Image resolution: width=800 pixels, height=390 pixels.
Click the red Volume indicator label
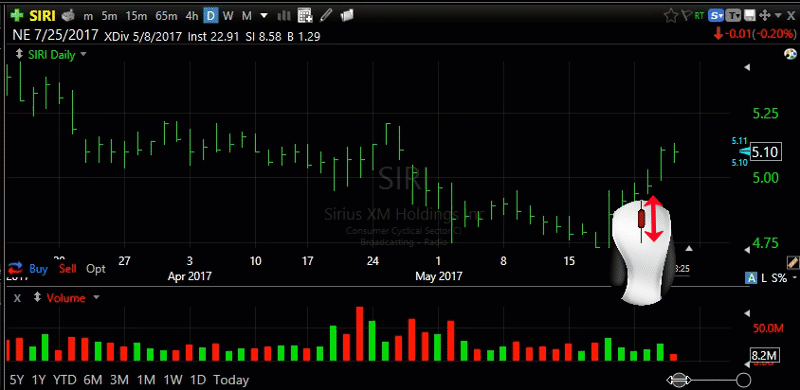pos(66,298)
